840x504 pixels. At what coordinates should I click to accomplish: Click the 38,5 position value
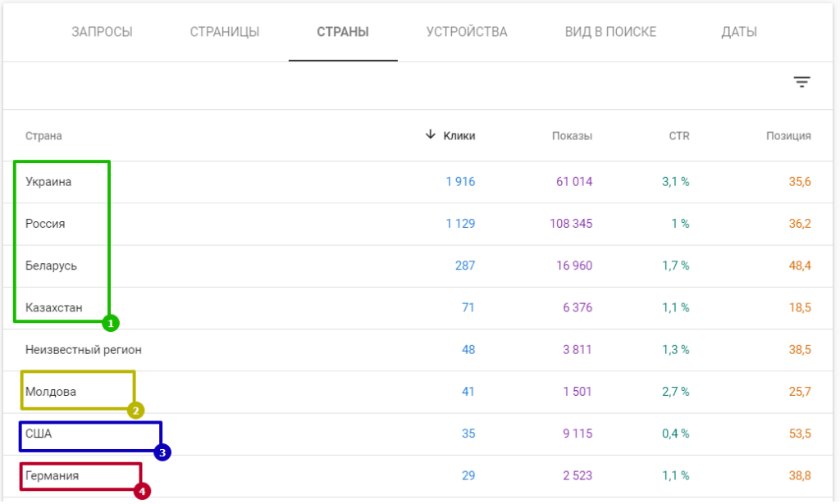(800, 350)
